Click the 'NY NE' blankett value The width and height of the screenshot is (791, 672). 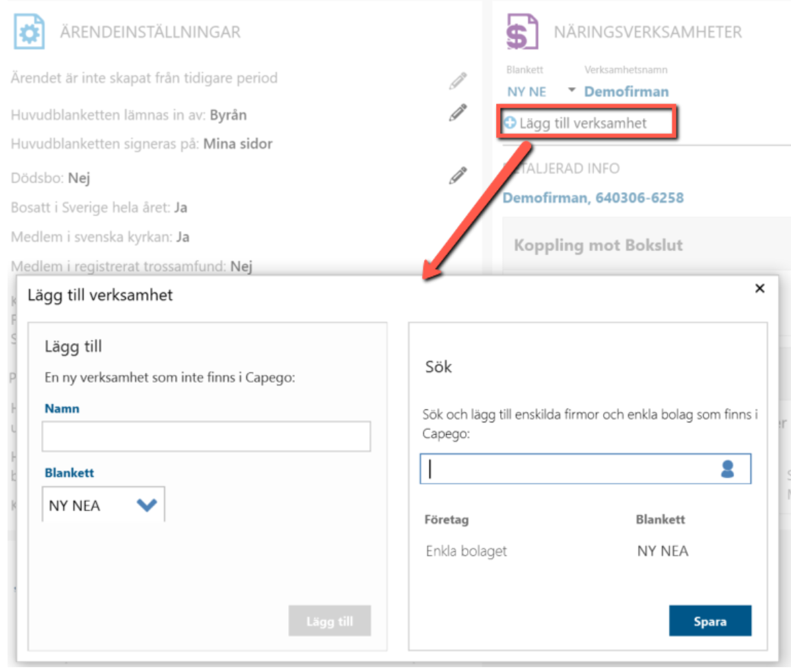pyautogui.click(x=526, y=92)
